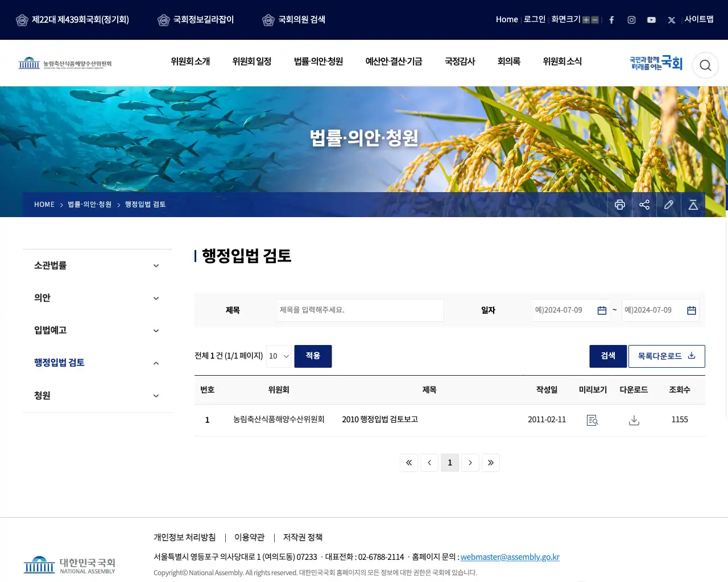Click the 대한민국국회 footer logo

(x=69, y=566)
